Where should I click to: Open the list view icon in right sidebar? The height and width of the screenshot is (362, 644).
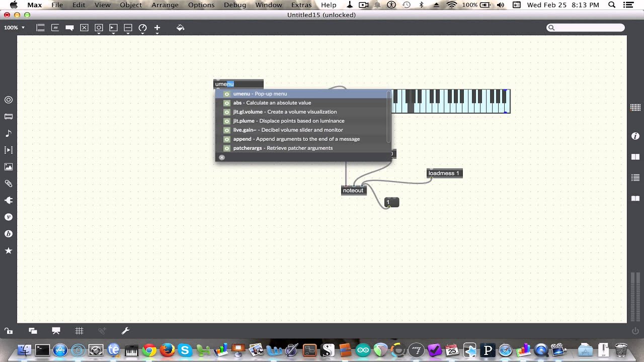pos(635,177)
